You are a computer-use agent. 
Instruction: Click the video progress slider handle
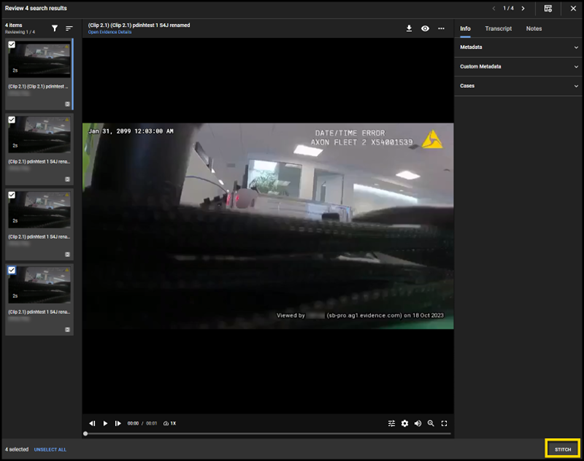tap(86, 434)
